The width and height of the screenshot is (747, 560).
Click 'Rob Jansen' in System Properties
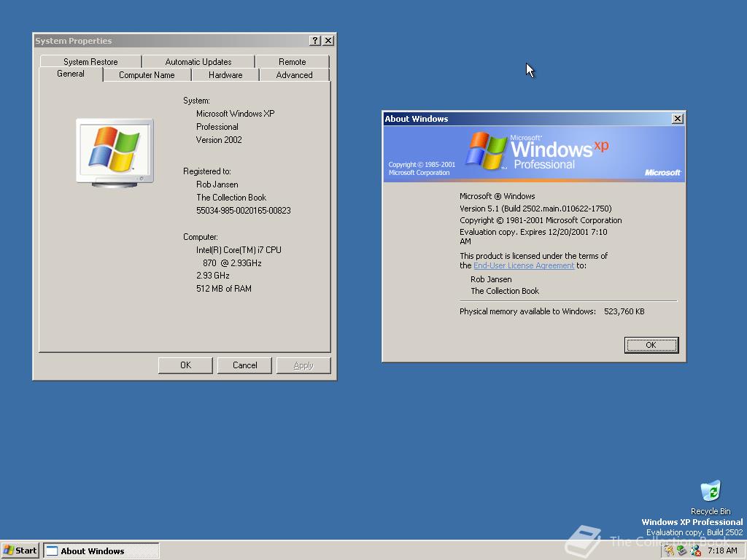(x=217, y=184)
